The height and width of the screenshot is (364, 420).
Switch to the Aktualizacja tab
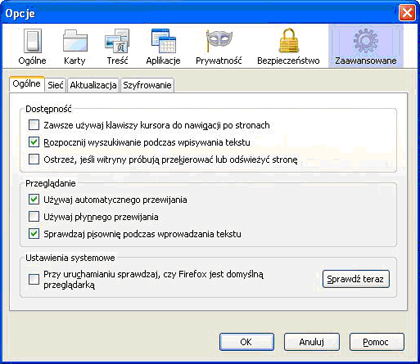click(x=93, y=85)
